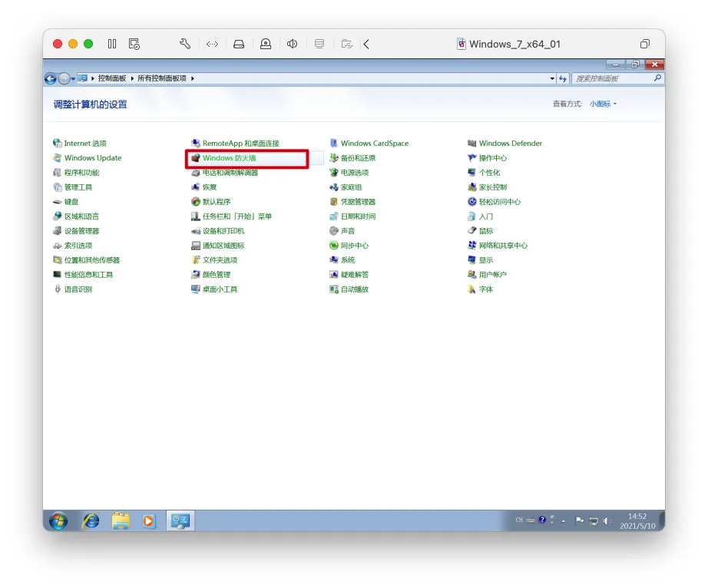The image size is (708, 588).
Task: Click the Windows CardSpace icon
Action: [x=334, y=143]
